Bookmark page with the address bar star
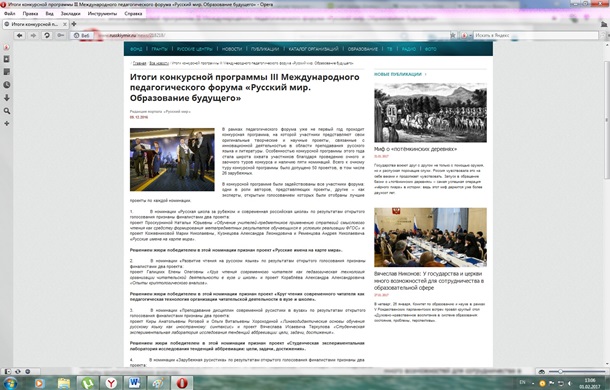Image resolution: width=610 pixels, height=390 pixels. 452,35
